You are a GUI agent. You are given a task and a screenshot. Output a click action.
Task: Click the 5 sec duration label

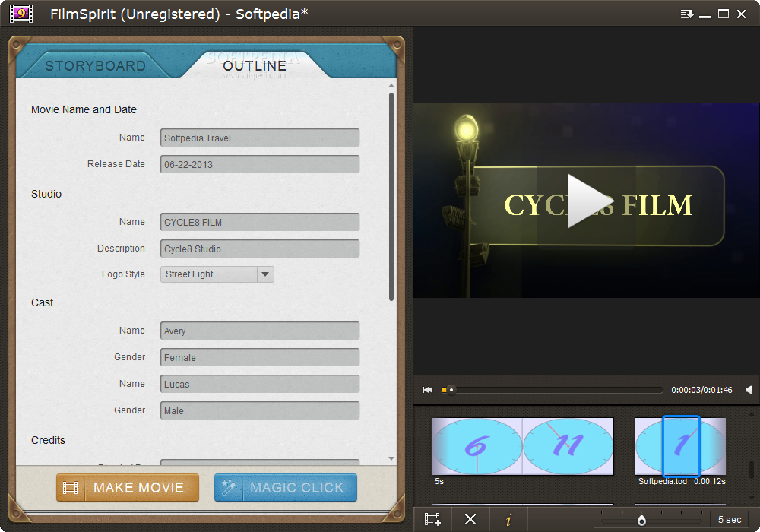point(730,520)
